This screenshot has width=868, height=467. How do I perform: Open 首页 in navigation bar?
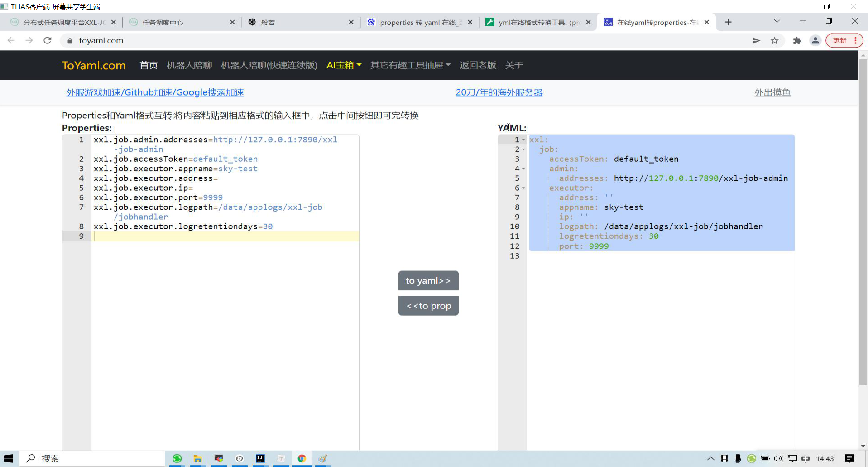[x=149, y=65]
